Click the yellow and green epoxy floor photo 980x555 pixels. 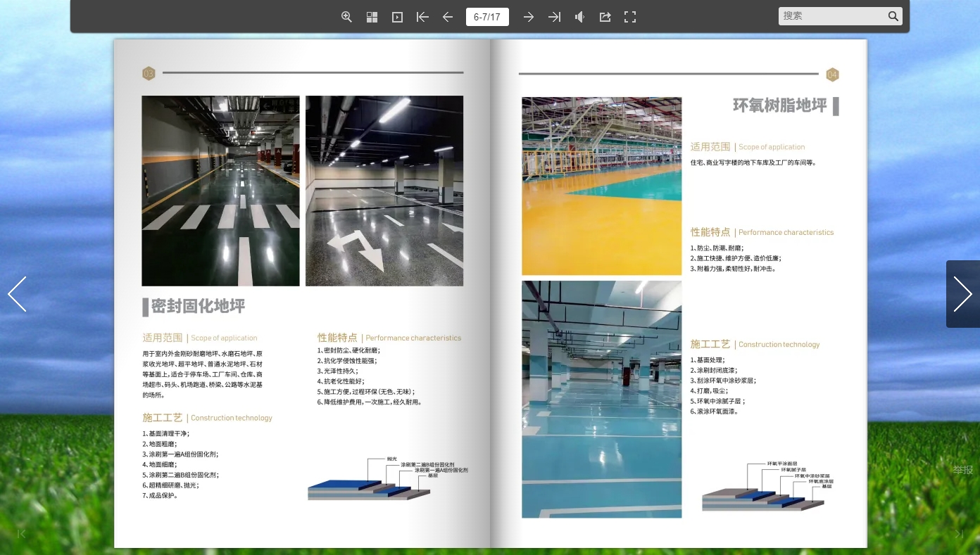601,186
